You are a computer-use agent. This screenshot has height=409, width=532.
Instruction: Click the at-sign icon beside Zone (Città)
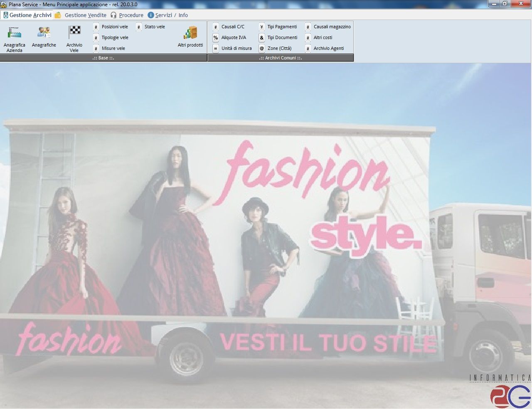pos(261,48)
